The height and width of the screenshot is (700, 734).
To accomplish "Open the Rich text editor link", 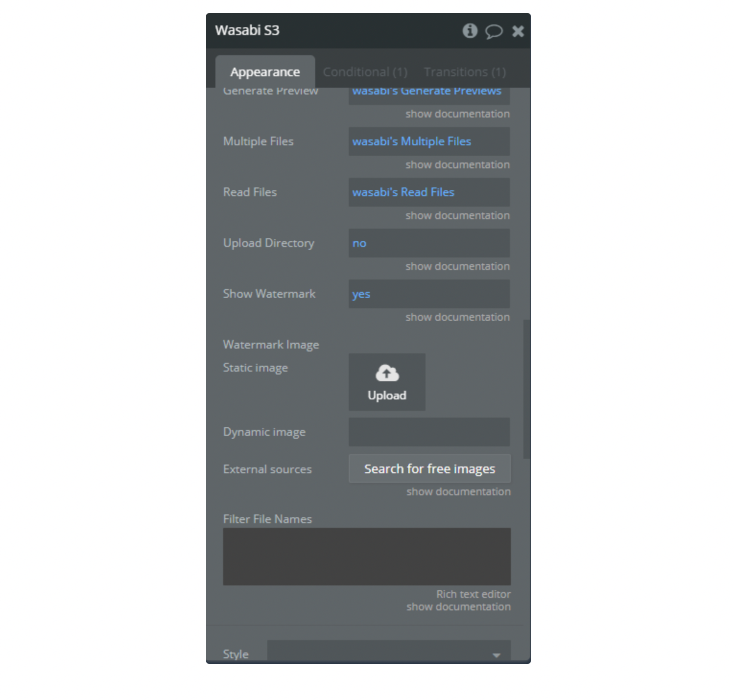I will (473, 594).
